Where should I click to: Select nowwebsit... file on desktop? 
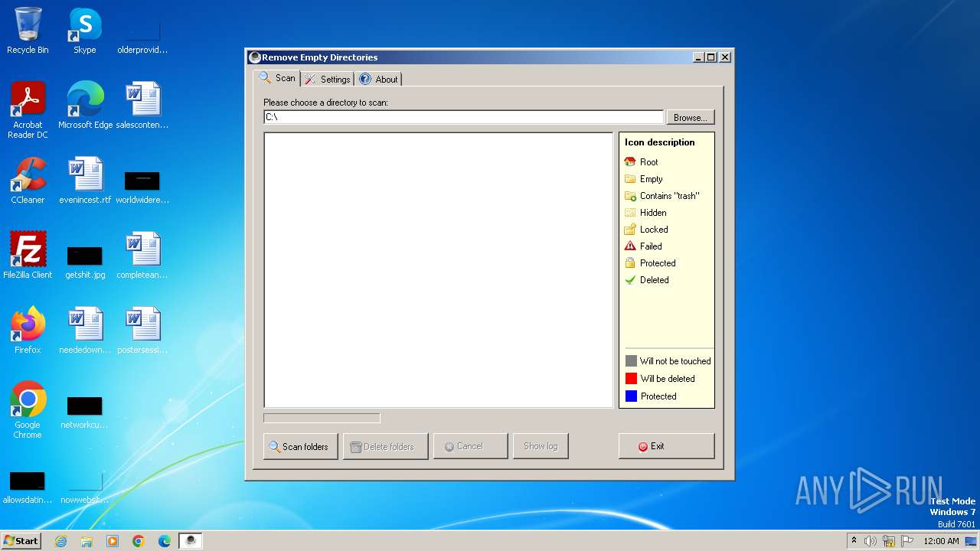point(85,485)
